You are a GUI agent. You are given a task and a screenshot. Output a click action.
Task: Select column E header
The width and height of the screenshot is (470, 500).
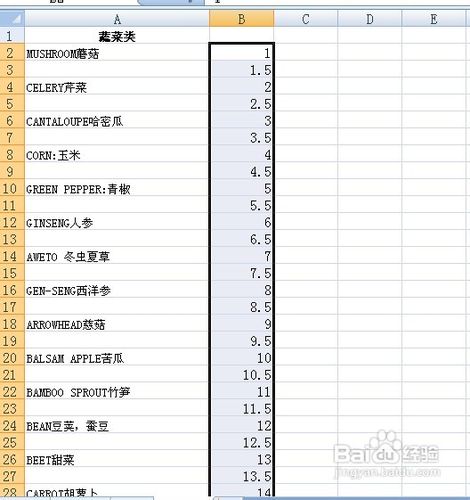click(434, 19)
